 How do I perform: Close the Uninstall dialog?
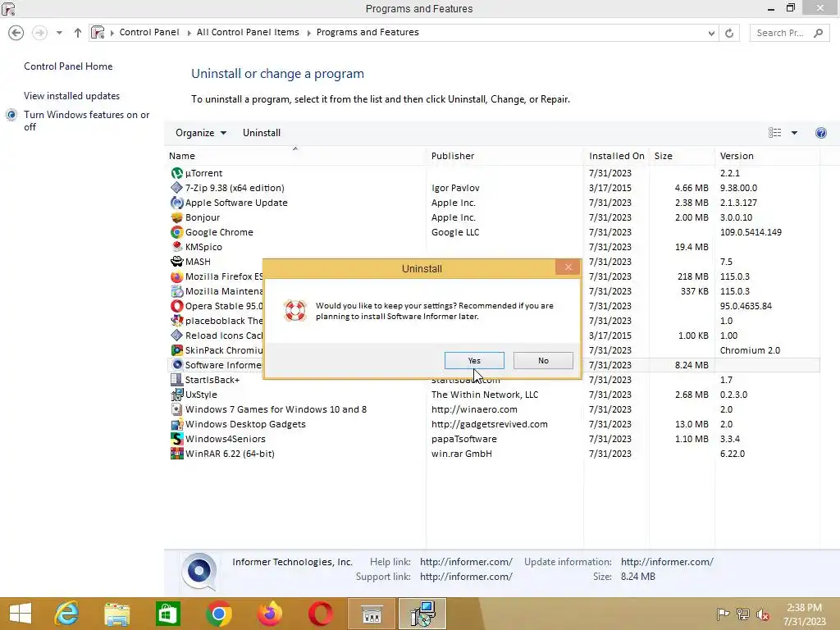(568, 267)
